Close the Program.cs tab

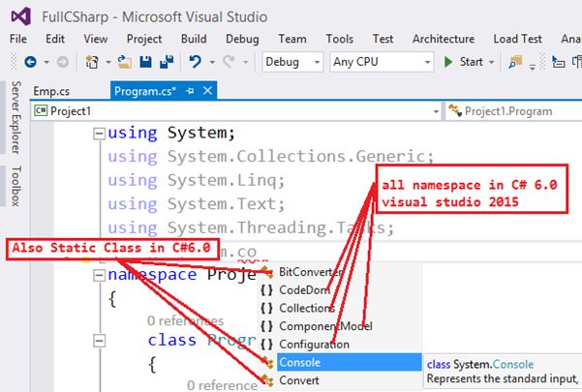(208, 90)
